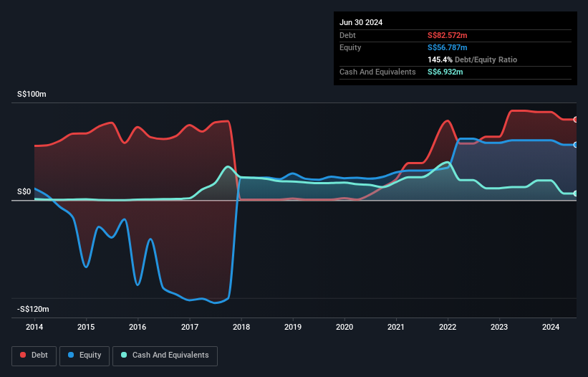The height and width of the screenshot is (377, 588).
Task: Click the S$82.572m debt value
Action: (x=448, y=35)
